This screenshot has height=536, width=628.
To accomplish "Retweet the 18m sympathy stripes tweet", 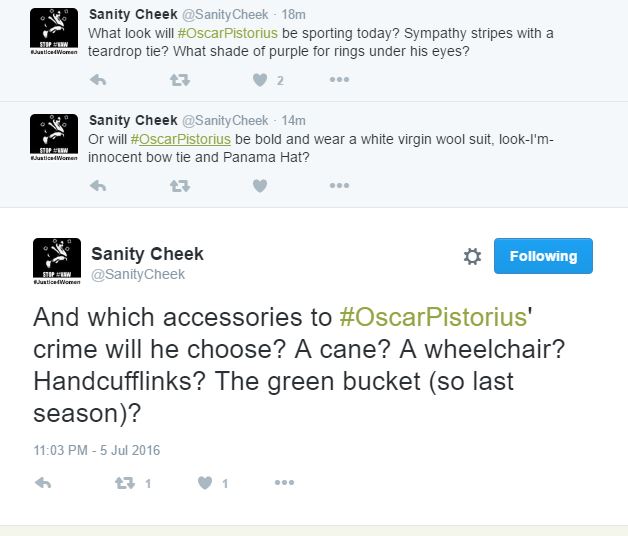I will pos(180,80).
